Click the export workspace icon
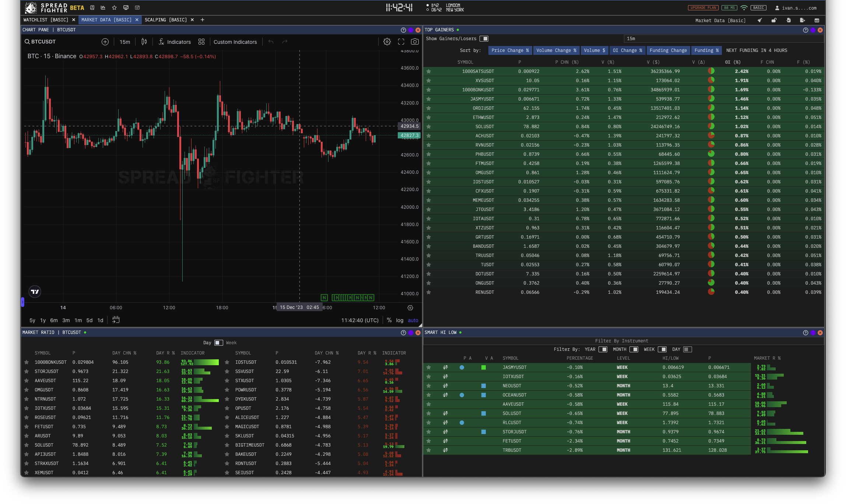 [803, 20]
